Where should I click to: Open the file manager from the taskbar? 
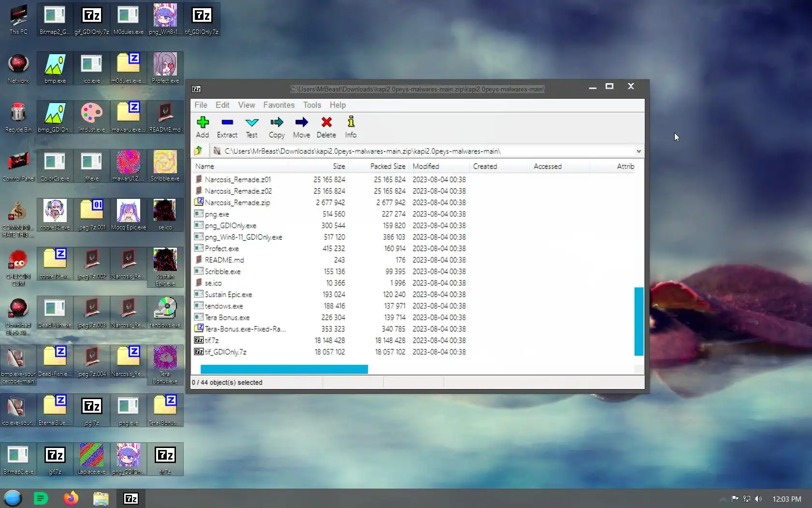coord(101,498)
